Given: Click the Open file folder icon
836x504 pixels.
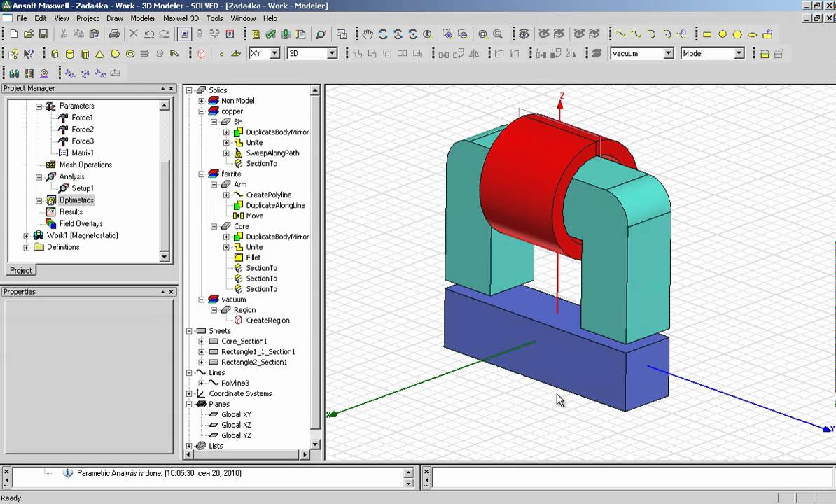Looking at the screenshot, I should point(29,34).
